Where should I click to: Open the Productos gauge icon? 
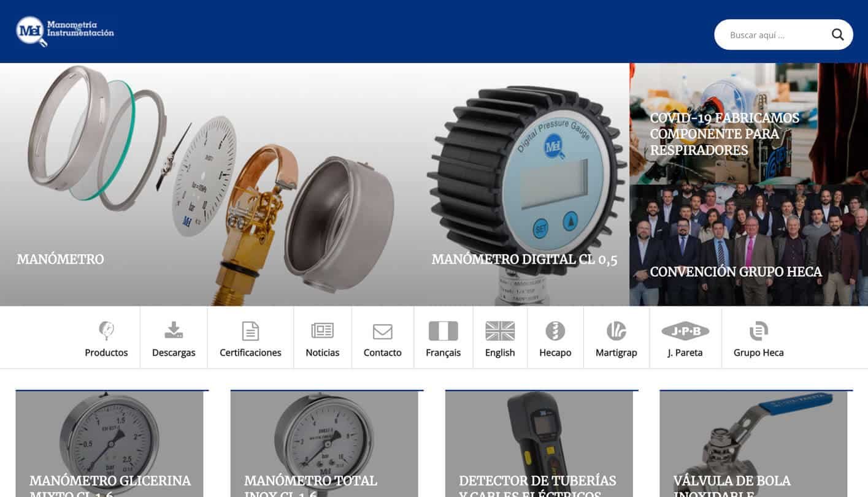point(106,331)
